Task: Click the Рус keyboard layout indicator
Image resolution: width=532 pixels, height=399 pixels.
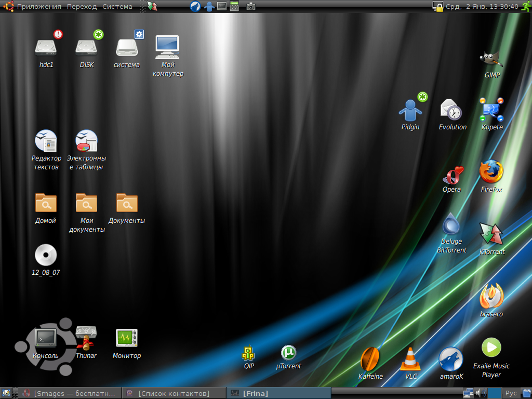Action: tap(511, 393)
